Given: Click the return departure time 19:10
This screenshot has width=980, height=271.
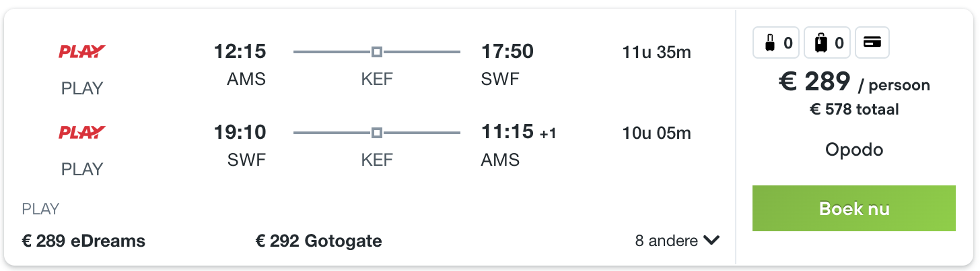Looking at the screenshot, I should click(240, 132).
